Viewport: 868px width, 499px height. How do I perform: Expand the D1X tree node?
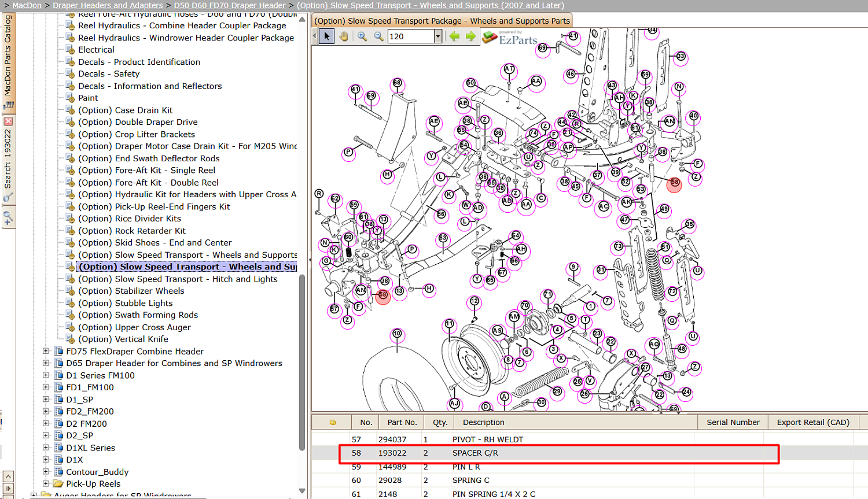click(46, 460)
